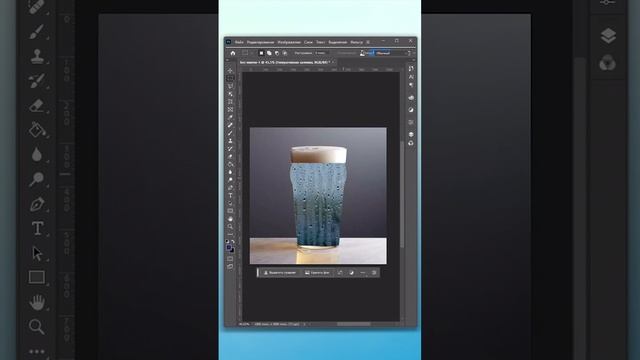Open the Слои menu
640x360 pixels.
tap(308, 42)
